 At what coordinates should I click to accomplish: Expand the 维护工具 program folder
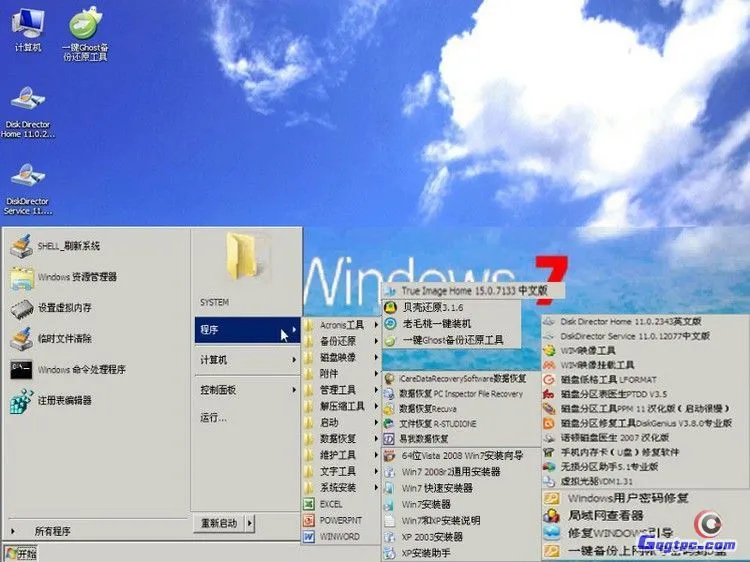341,455
